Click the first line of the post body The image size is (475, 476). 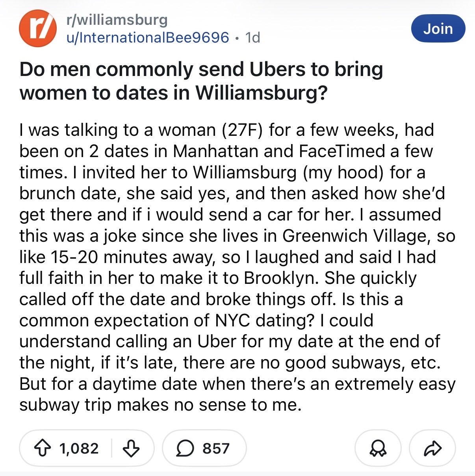pos(227,130)
